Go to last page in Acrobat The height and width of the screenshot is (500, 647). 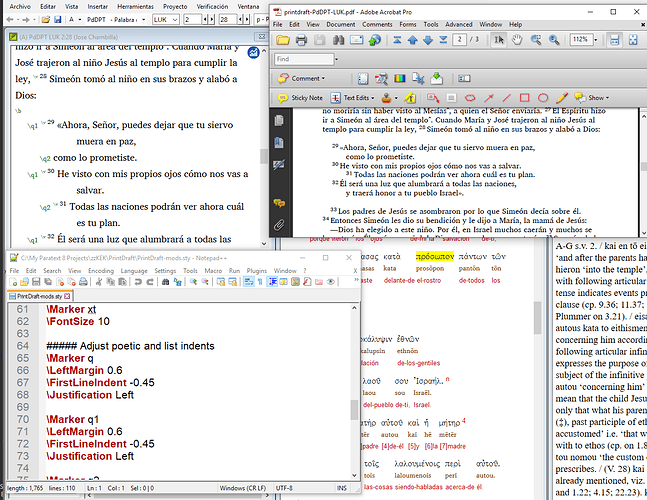tap(443, 40)
